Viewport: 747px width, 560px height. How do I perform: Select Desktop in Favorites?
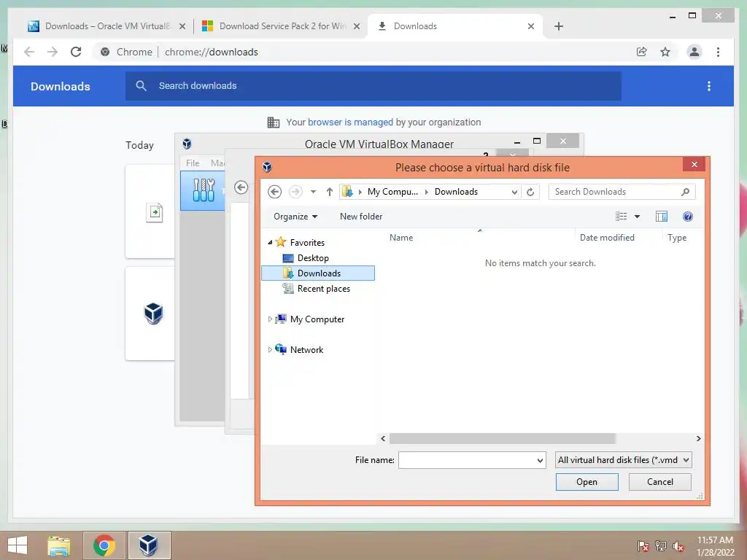(313, 258)
